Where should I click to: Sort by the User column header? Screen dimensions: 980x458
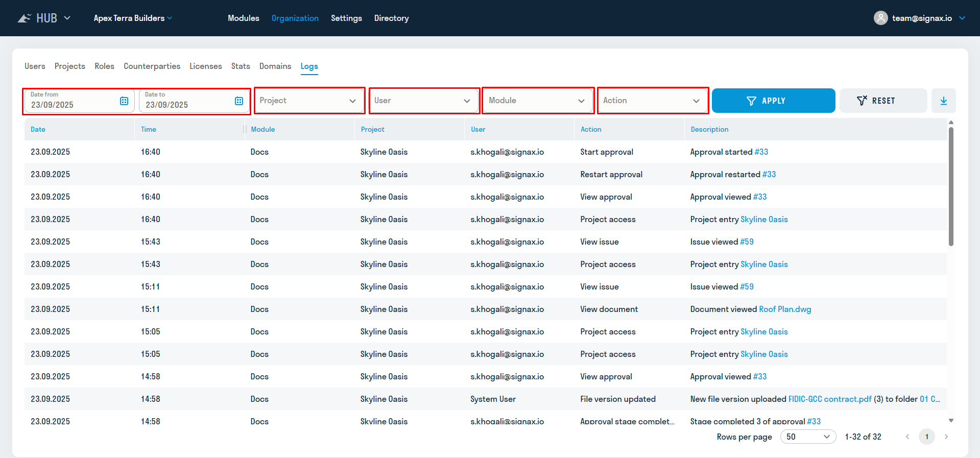478,129
